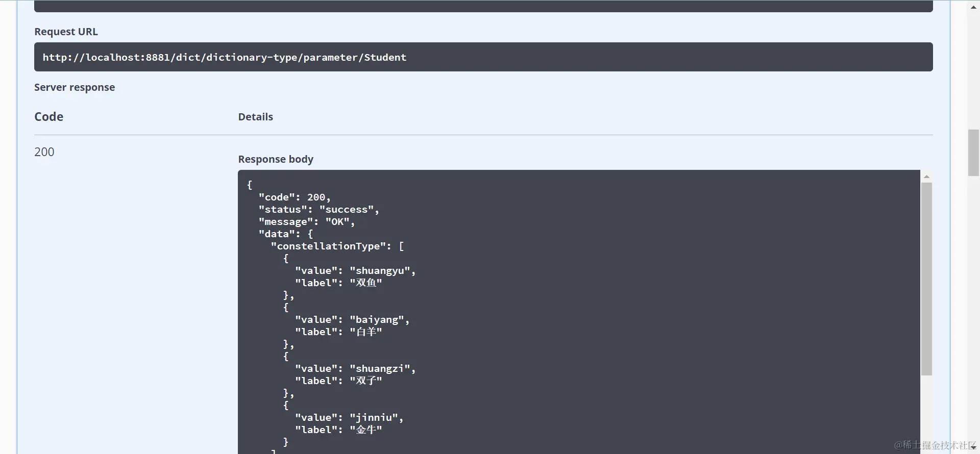Image resolution: width=980 pixels, height=454 pixels.
Task: Click the Details column header
Action: click(x=255, y=117)
